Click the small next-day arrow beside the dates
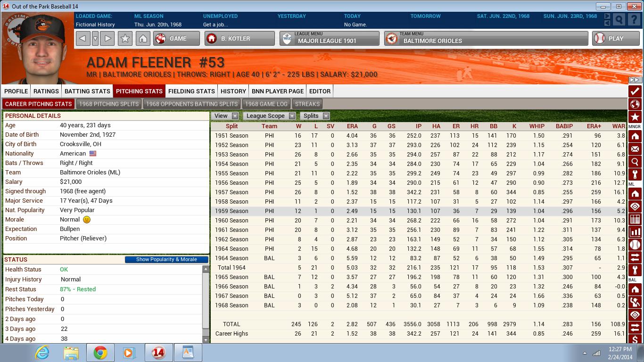 (x=607, y=16)
